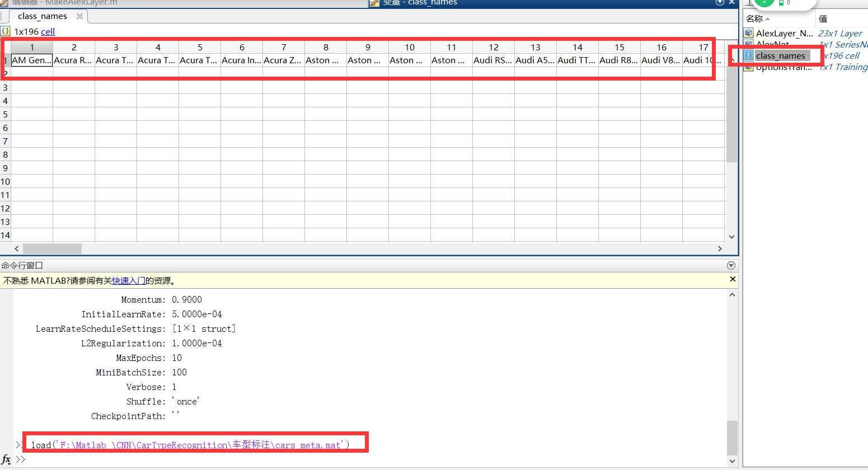Image resolution: width=868 pixels, height=470 pixels.
Task: Dismiss the MATLAB getting started banner
Action: click(x=733, y=279)
